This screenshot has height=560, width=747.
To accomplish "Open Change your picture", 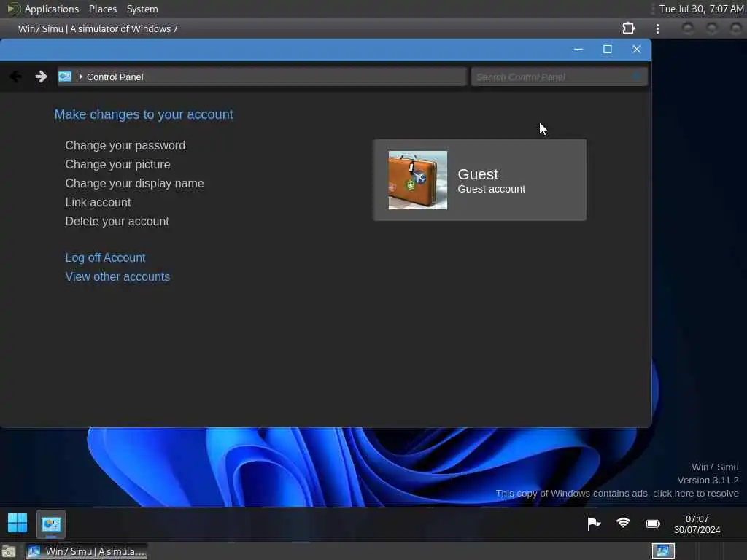I will click(117, 164).
